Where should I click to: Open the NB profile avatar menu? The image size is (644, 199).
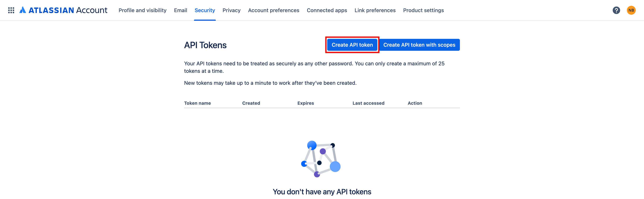(x=632, y=10)
